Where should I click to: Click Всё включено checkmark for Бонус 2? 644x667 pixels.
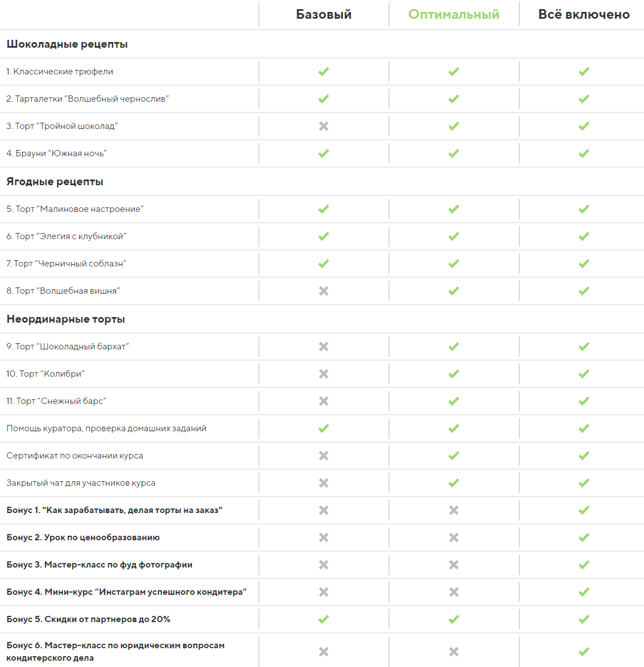[x=584, y=537]
